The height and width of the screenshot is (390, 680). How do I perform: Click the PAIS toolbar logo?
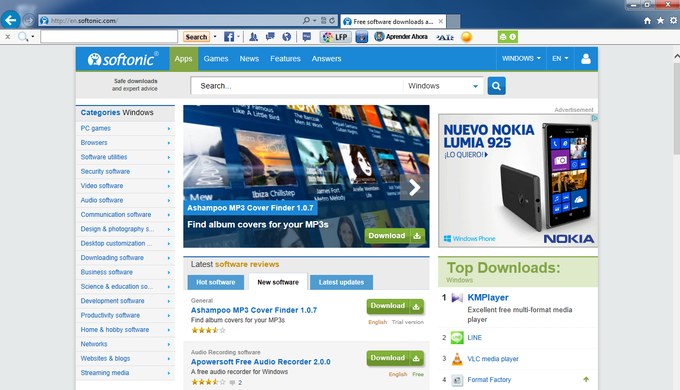pos(445,37)
